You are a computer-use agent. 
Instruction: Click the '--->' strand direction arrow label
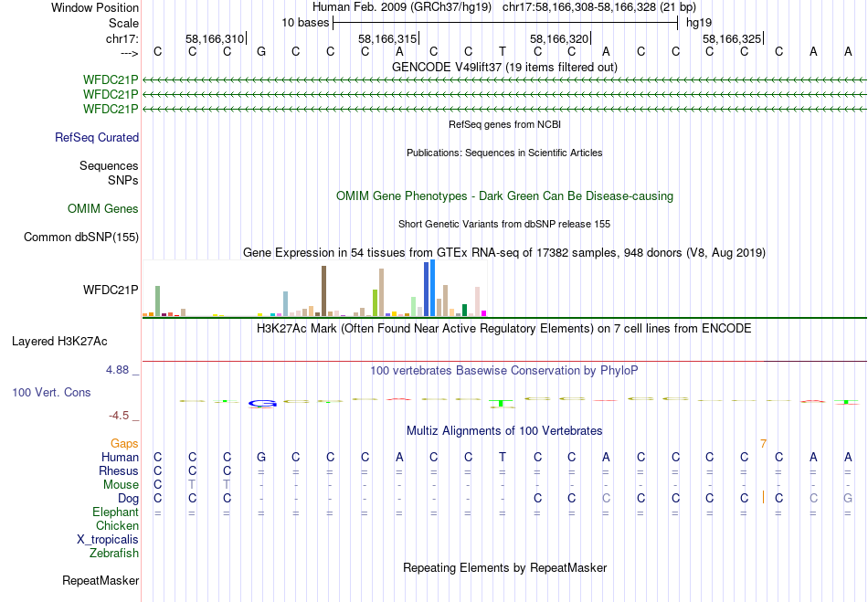130,53
